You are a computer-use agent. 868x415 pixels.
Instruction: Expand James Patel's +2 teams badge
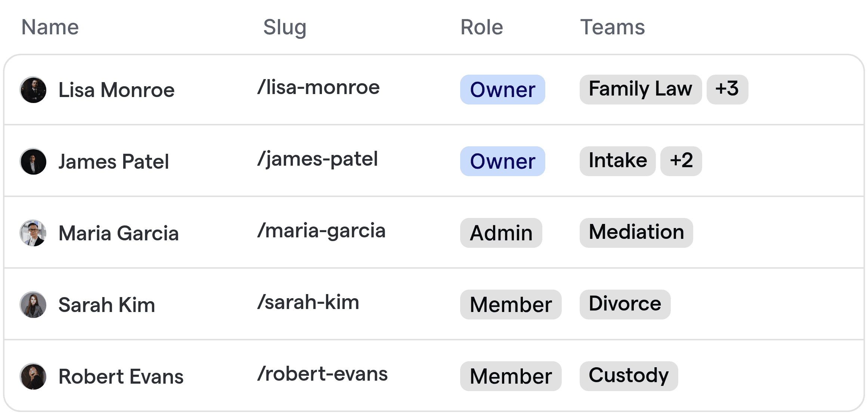point(681,161)
